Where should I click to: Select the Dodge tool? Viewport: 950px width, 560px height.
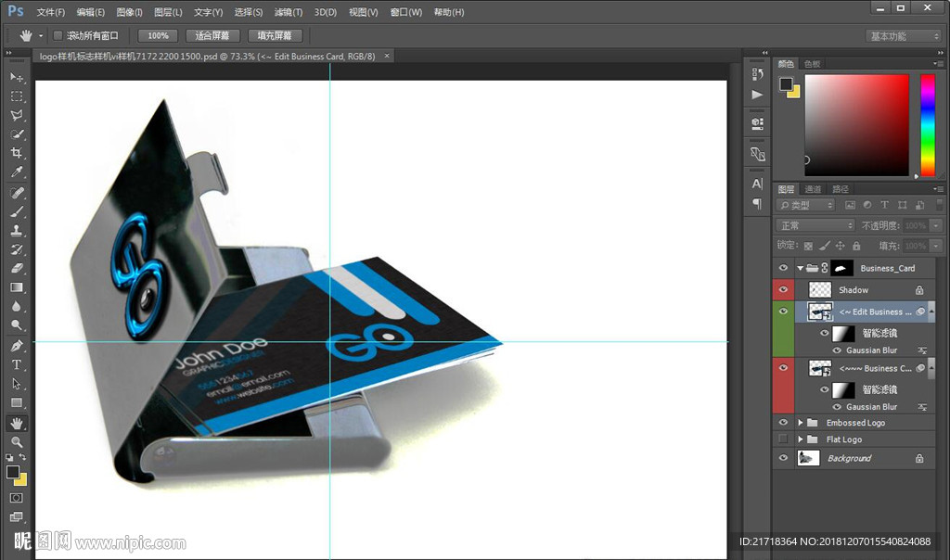[x=17, y=325]
